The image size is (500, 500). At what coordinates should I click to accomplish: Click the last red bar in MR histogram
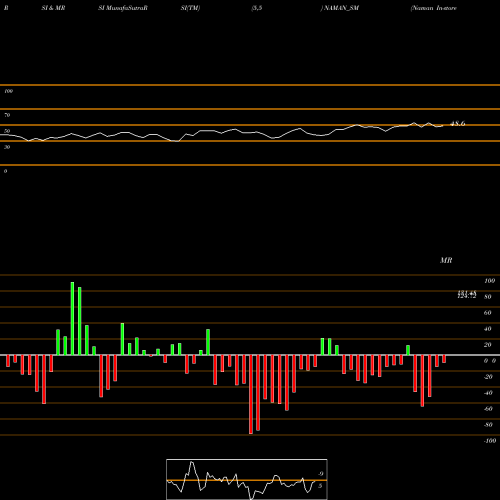tap(444, 359)
